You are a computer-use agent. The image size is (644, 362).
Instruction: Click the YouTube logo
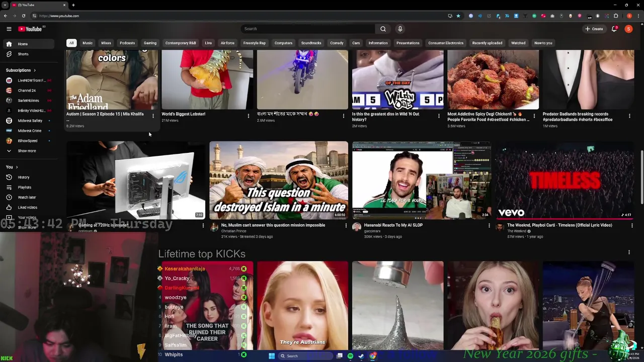(x=30, y=29)
